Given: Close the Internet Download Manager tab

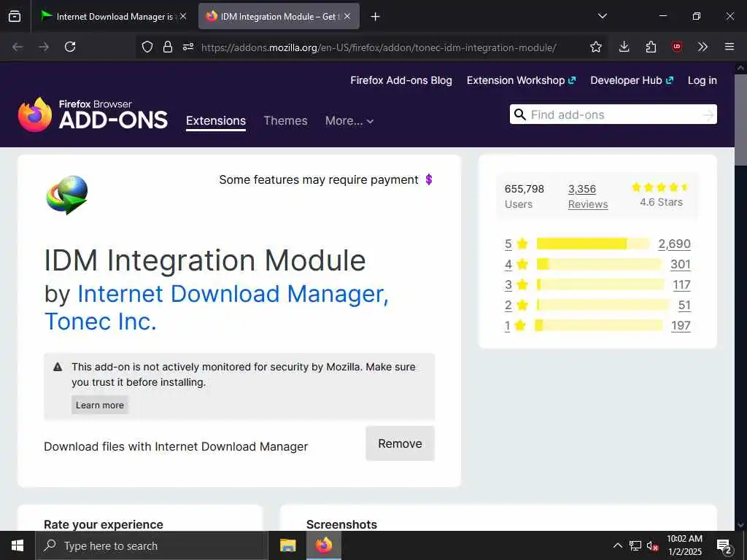Looking at the screenshot, I should tap(183, 16).
